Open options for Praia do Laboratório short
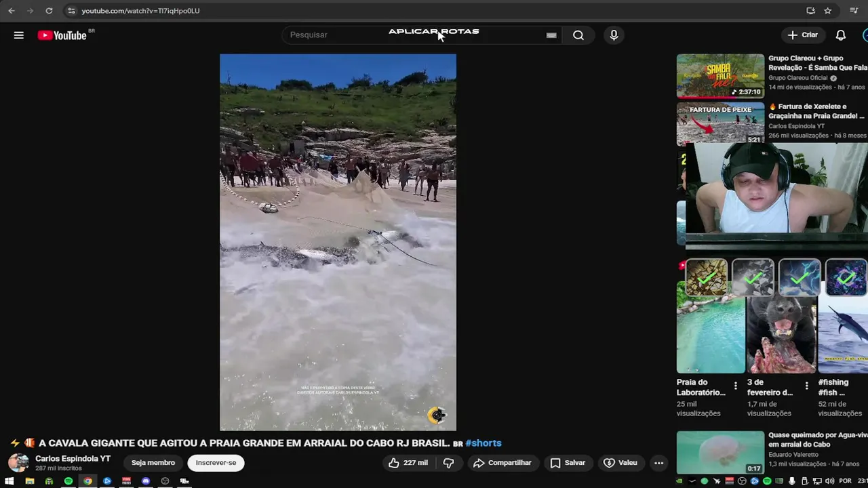The height and width of the screenshot is (488, 868). pyautogui.click(x=736, y=386)
